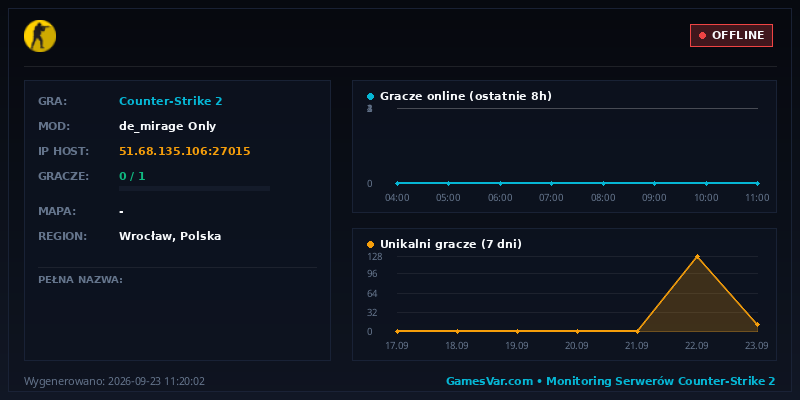Click the 20.09 data point on unique players chart

pyautogui.click(x=577, y=331)
